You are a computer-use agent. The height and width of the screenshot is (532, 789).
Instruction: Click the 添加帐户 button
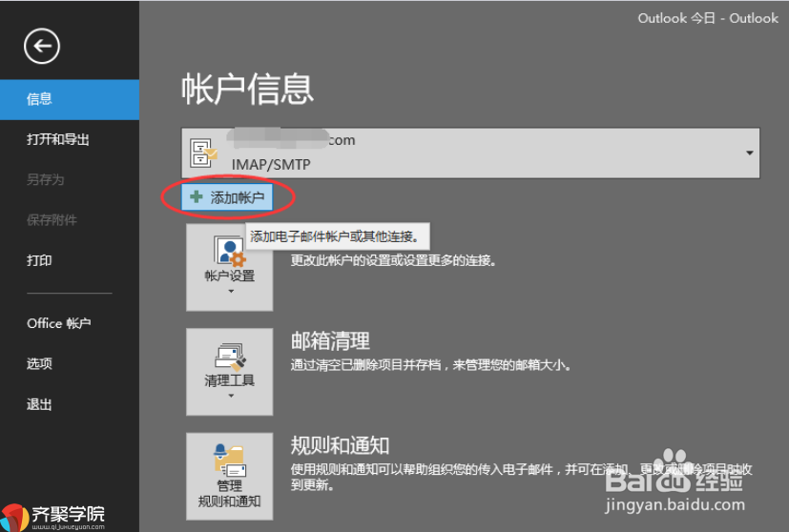click(x=227, y=197)
